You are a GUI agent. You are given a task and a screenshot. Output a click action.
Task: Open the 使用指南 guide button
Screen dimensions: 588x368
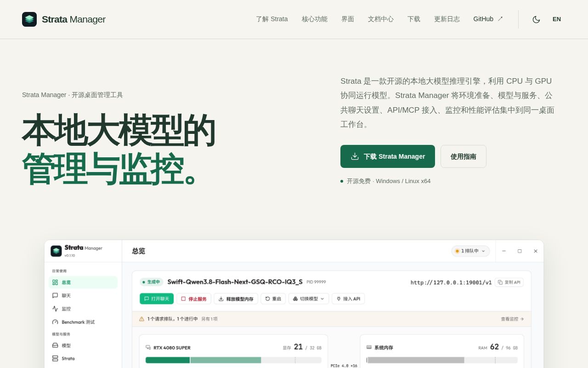pos(464,156)
